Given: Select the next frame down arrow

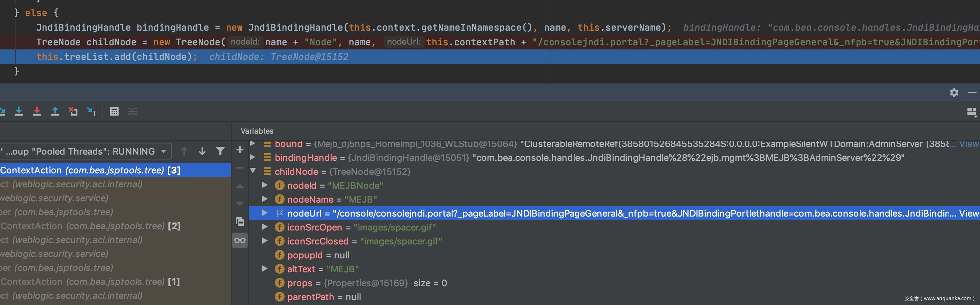Looking at the screenshot, I should point(202,151).
